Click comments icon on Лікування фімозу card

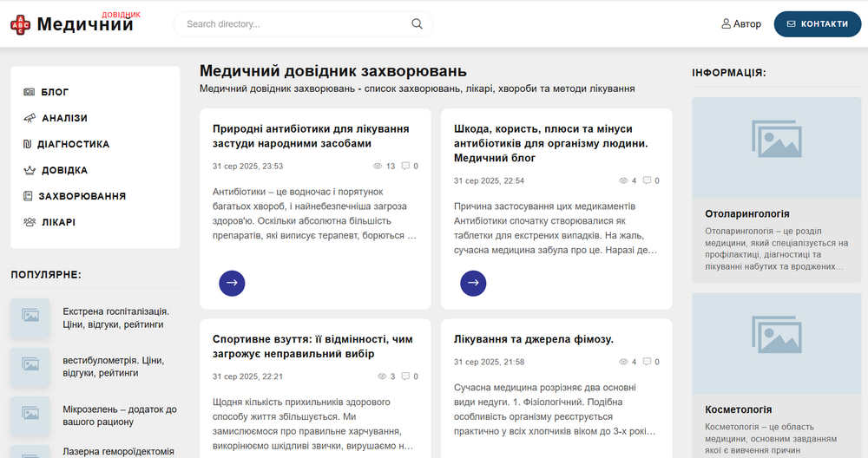648,362
